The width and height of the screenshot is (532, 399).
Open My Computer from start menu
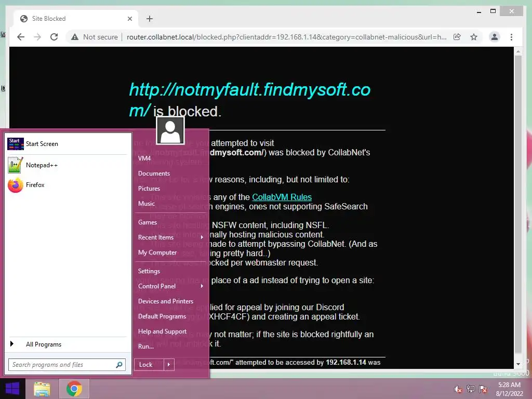157,252
